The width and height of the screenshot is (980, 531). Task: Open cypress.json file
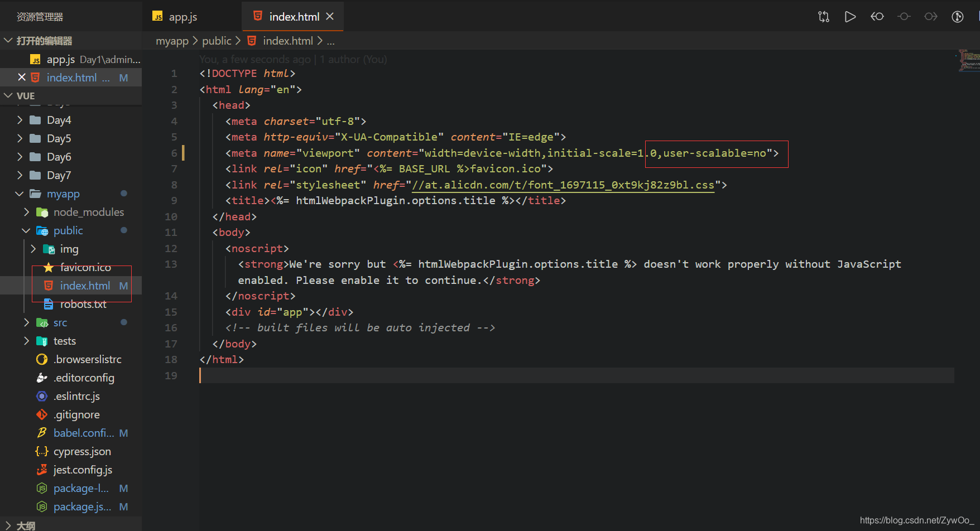(x=82, y=451)
